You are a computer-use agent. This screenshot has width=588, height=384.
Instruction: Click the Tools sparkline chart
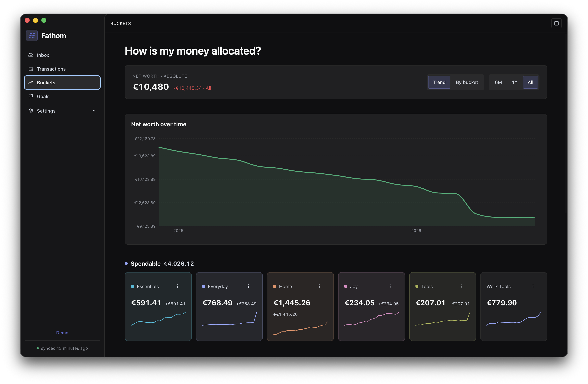pyautogui.click(x=443, y=319)
